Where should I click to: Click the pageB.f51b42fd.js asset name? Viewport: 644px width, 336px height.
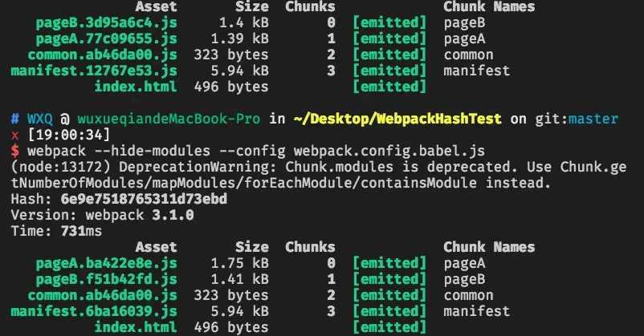pyautogui.click(x=106, y=279)
